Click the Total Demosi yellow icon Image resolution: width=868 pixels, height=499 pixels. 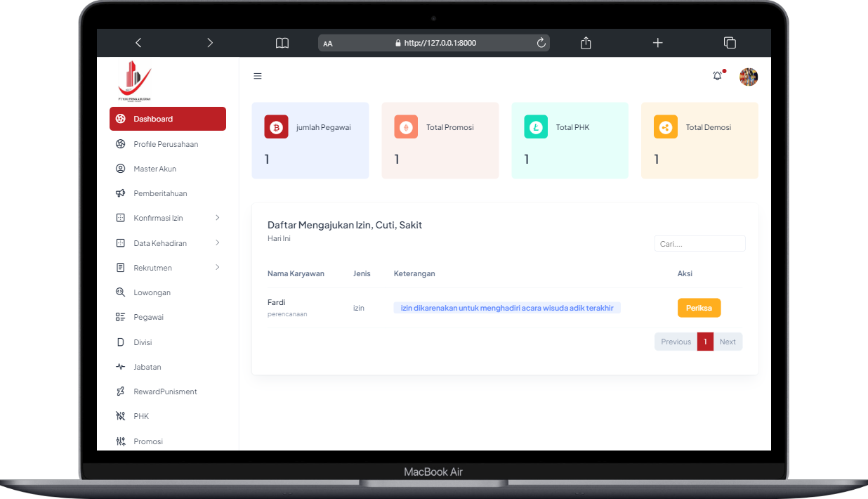(x=666, y=127)
